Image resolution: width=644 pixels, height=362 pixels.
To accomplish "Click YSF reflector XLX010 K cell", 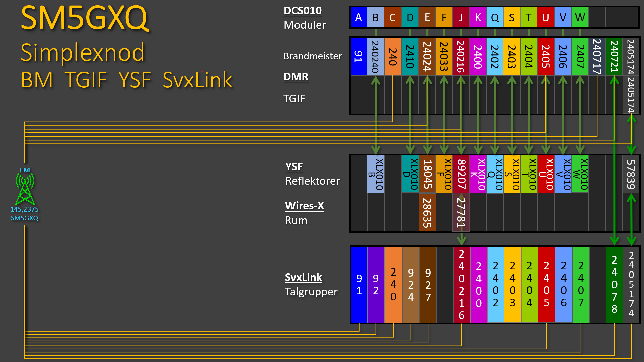I will (478, 174).
